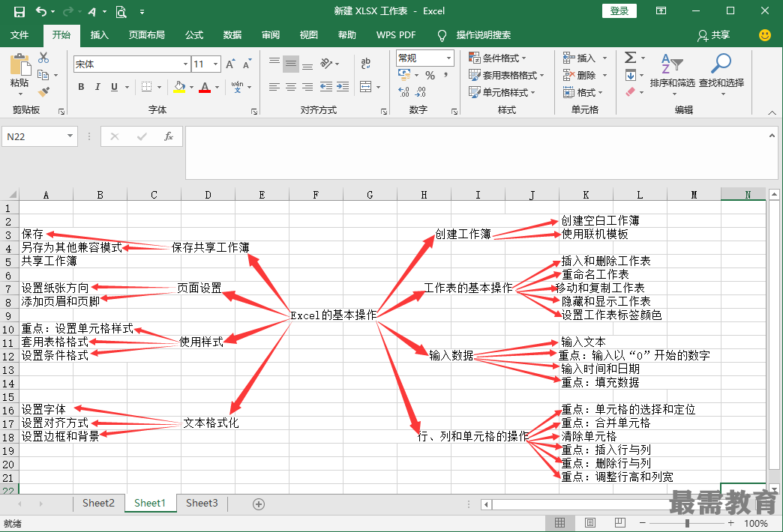Toggle Bottom Align vertical alignment
This screenshot has width=783, height=532.
coord(307,66)
